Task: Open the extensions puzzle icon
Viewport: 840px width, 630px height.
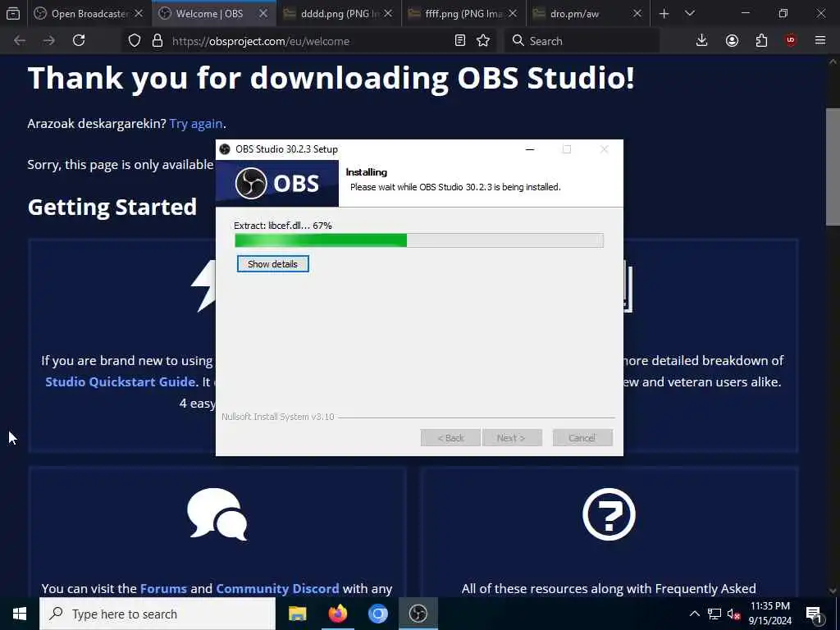Action: pyautogui.click(x=761, y=40)
